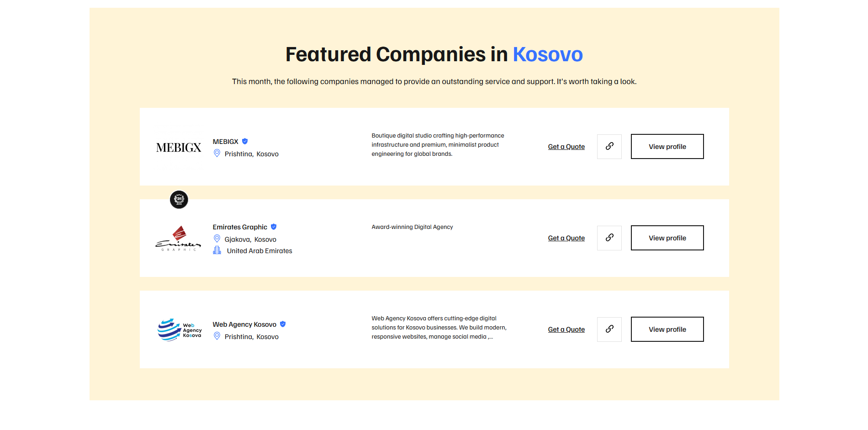Click location pin beside Gjakova, Kosovo

click(217, 239)
